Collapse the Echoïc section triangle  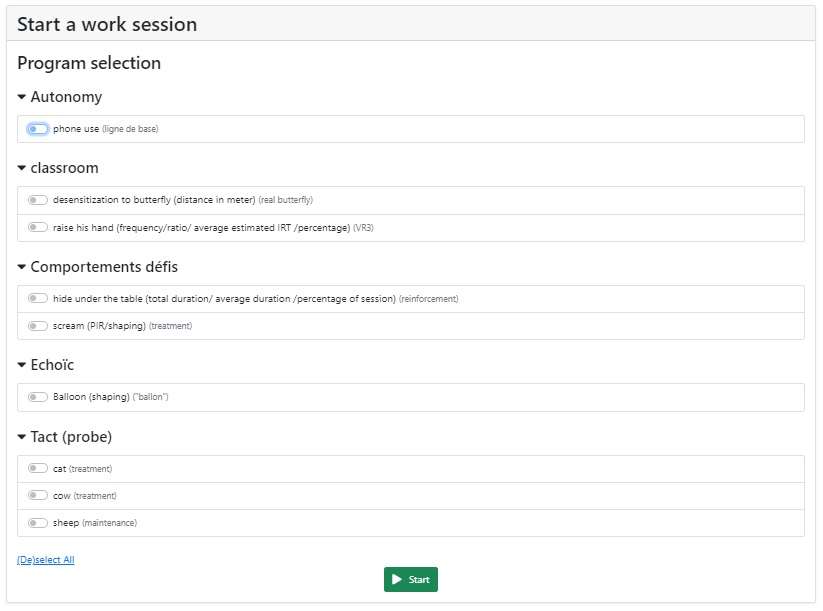click(x=22, y=365)
